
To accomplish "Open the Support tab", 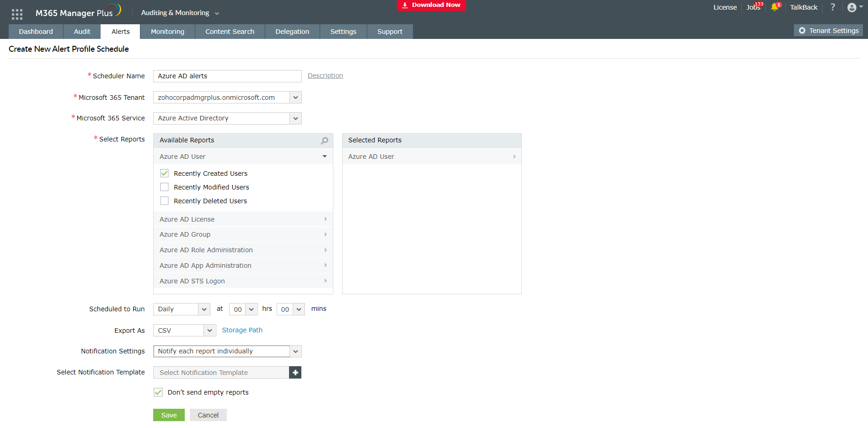I will pyautogui.click(x=390, y=32).
